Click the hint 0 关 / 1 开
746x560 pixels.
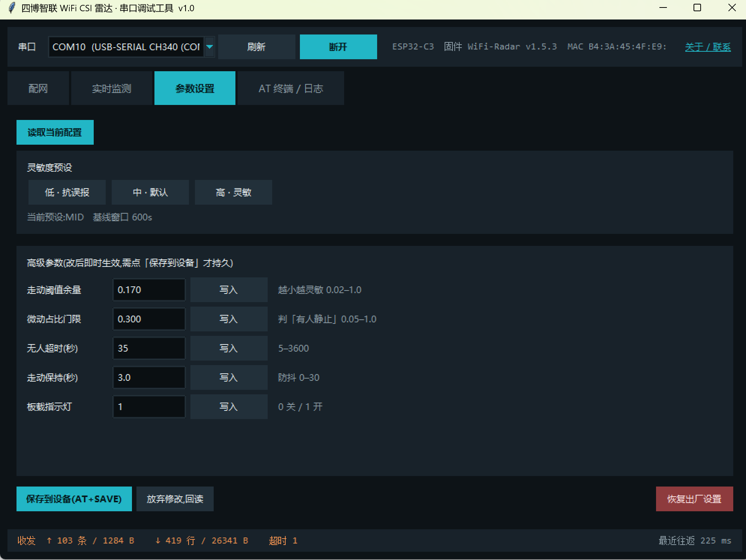[300, 407]
